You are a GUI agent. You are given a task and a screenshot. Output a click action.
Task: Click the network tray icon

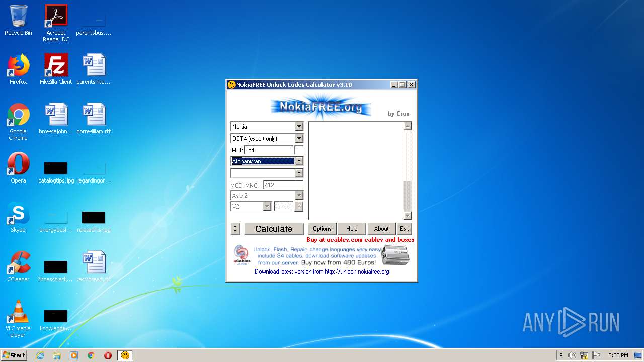click(x=584, y=355)
